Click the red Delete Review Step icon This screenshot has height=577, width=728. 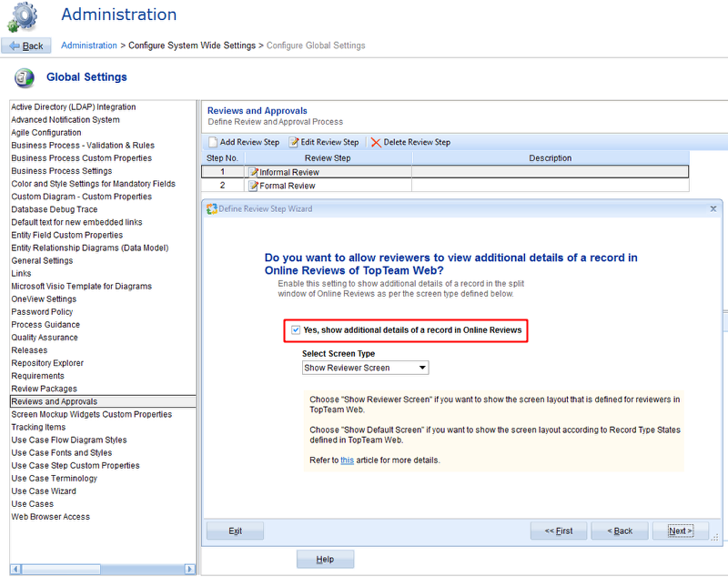coord(376,142)
